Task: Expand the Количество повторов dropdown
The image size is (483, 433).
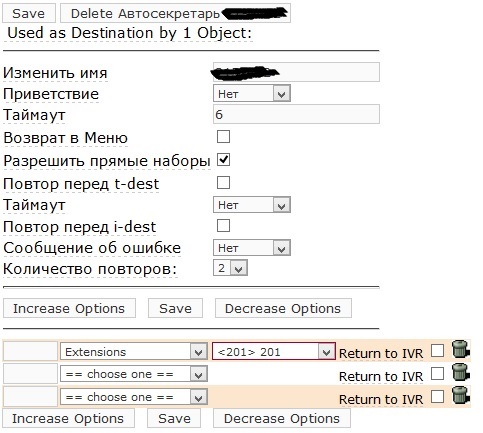Action: click(x=230, y=268)
